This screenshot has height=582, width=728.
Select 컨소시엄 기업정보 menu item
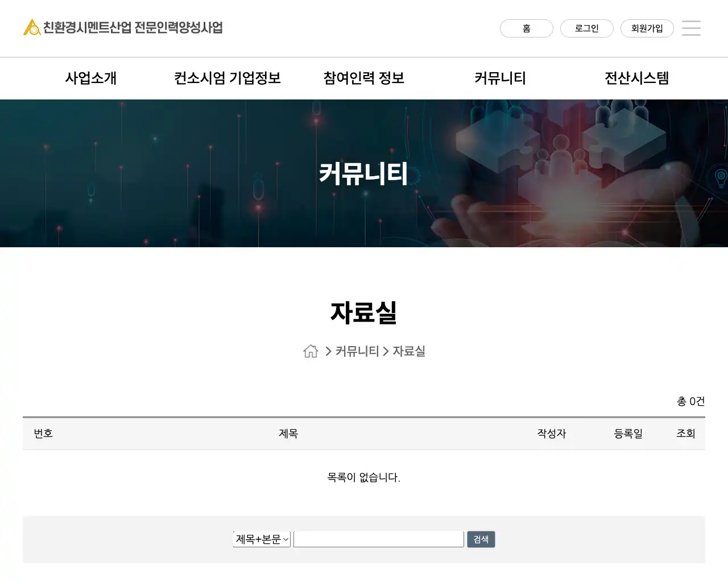pos(227,78)
